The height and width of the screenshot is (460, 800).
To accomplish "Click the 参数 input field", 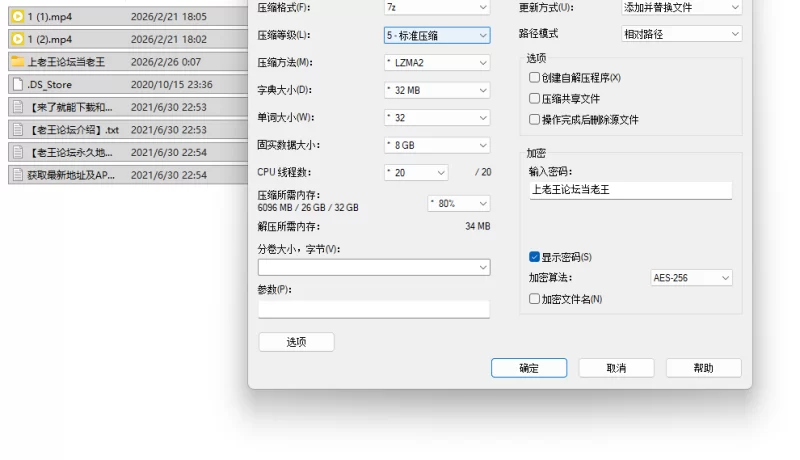I will tap(374, 309).
